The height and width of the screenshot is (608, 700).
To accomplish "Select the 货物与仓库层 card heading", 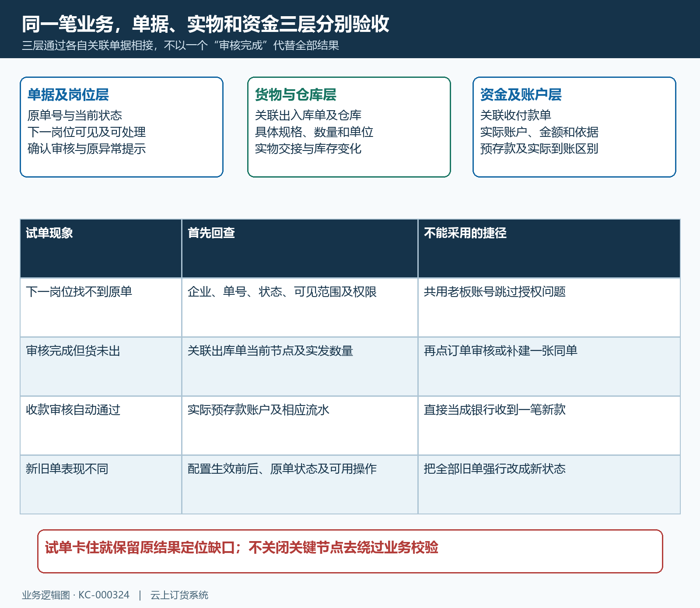I will click(295, 94).
